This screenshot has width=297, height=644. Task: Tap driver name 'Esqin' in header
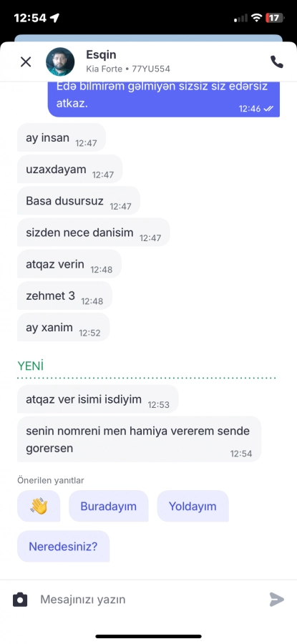[x=101, y=54]
